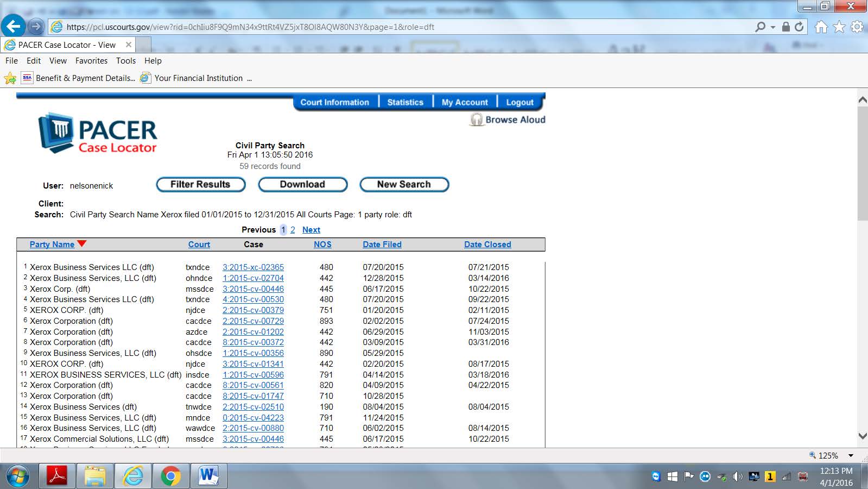Image resolution: width=868 pixels, height=489 pixels.
Task: Click the vertical scrollbar down arrow
Action: (863, 436)
